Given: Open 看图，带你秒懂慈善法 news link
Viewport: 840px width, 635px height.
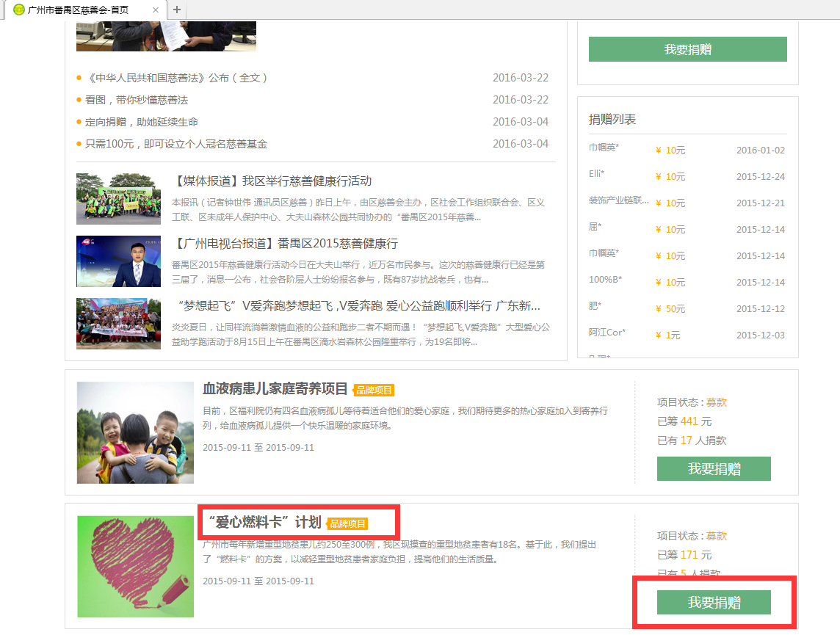Looking at the screenshot, I should pyautogui.click(x=136, y=100).
